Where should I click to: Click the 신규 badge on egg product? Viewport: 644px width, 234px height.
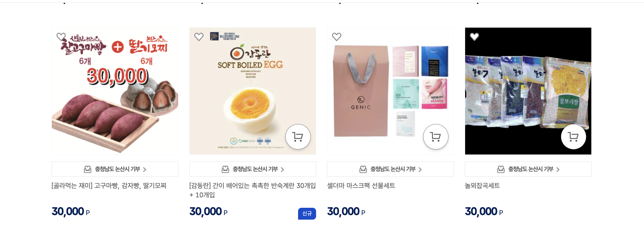pyautogui.click(x=307, y=213)
